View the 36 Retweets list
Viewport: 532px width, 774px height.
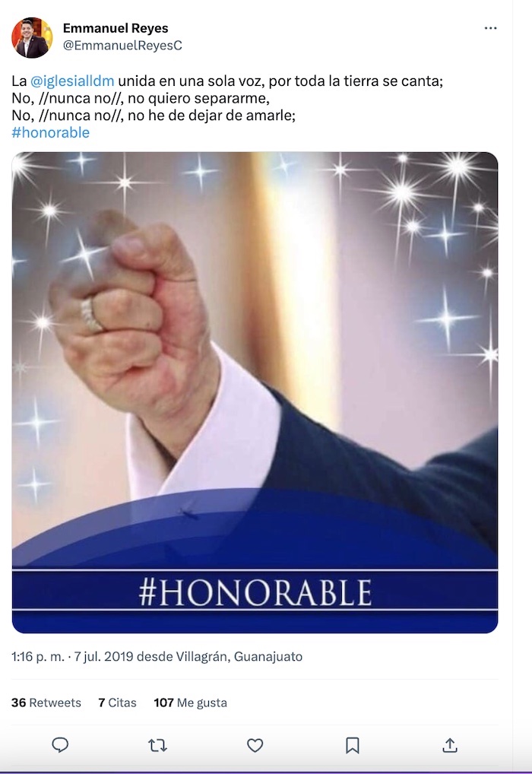(46, 703)
